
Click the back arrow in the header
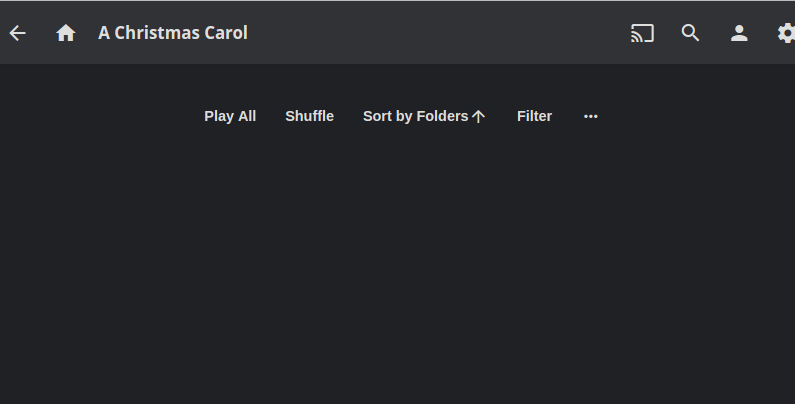pos(17,33)
